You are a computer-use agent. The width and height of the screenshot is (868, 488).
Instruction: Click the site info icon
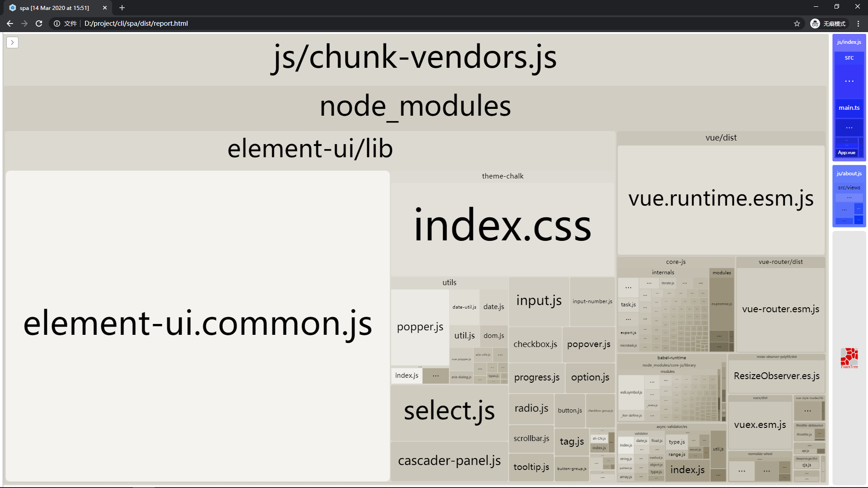[x=57, y=23]
